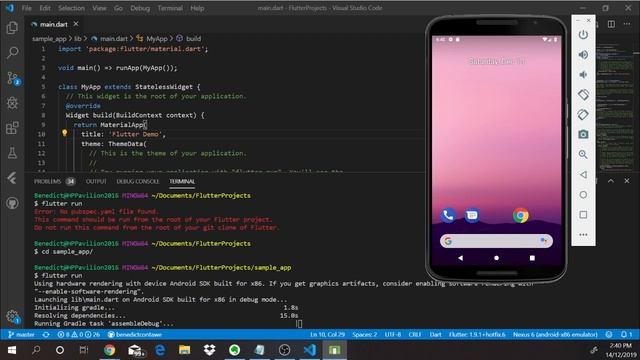640x360 pixels.
Task: Click emulator toolbar Back triangle
Action: click(583, 175)
